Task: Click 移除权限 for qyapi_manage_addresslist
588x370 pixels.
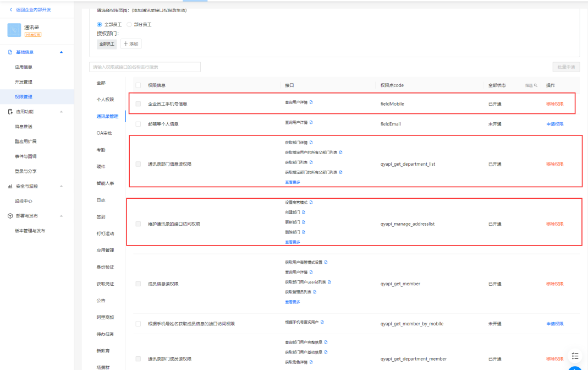Action: (x=554, y=224)
